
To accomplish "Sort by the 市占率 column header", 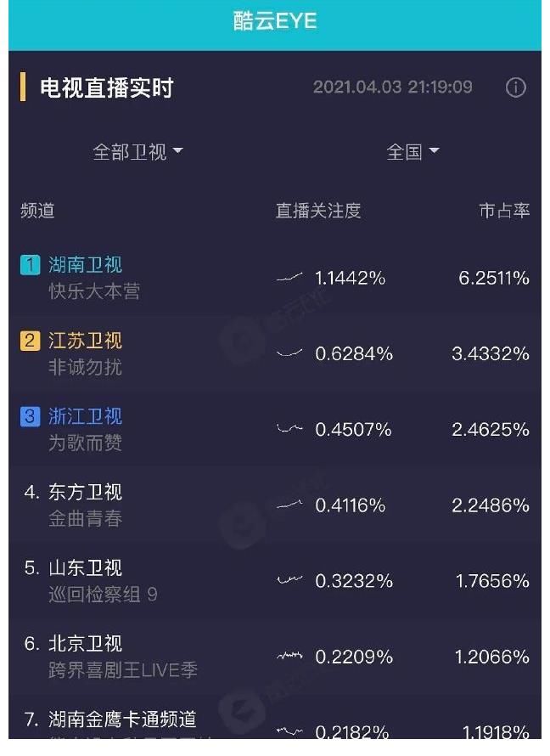I will (x=504, y=211).
